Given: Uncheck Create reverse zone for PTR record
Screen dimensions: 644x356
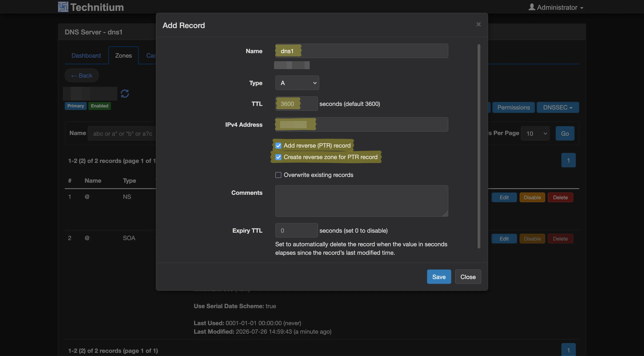Looking at the screenshot, I should click(278, 157).
